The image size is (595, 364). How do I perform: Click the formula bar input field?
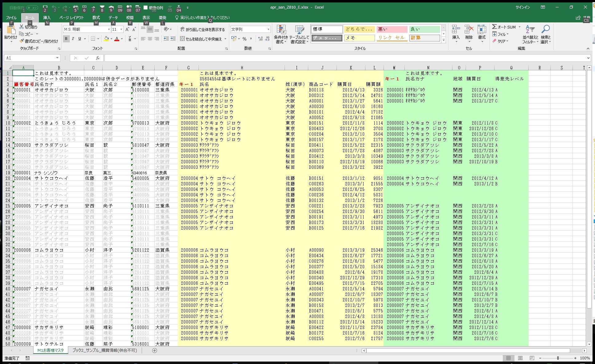(x=346, y=58)
